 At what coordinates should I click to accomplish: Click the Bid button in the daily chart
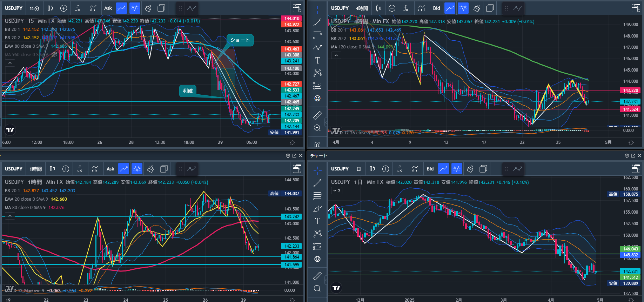pos(430,169)
